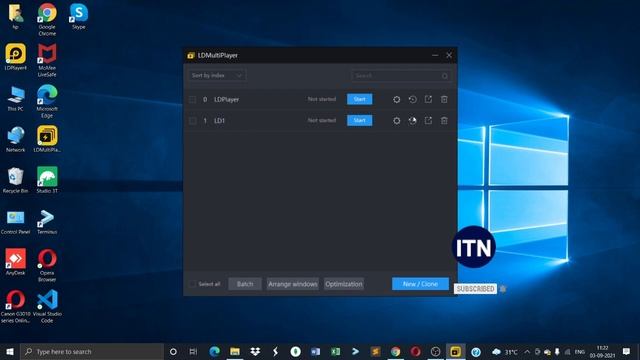Screen dimensions: 640x360
Task: Click the Search field in LDMultiPlayer
Action: coord(401,76)
